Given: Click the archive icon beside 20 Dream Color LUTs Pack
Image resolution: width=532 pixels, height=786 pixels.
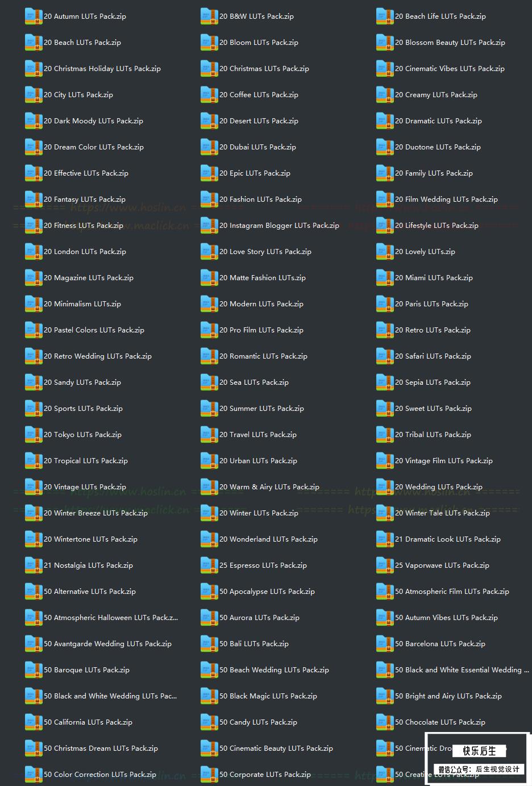Looking at the screenshot, I should point(34,147).
